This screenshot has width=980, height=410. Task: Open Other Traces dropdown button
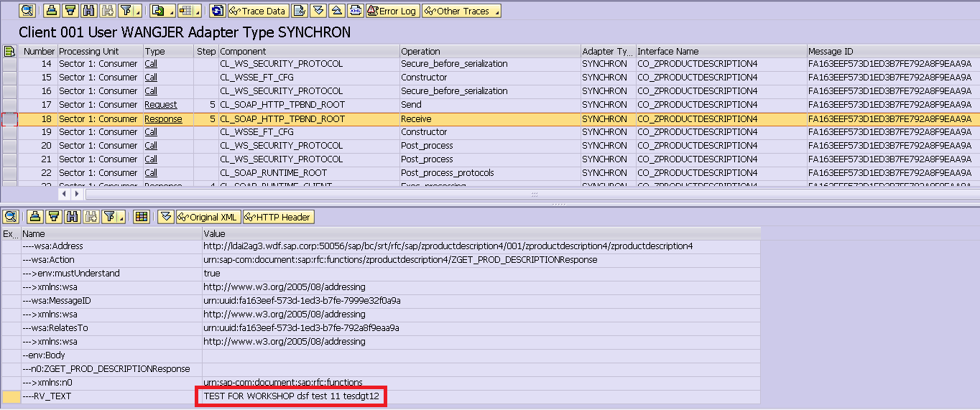[x=461, y=11]
